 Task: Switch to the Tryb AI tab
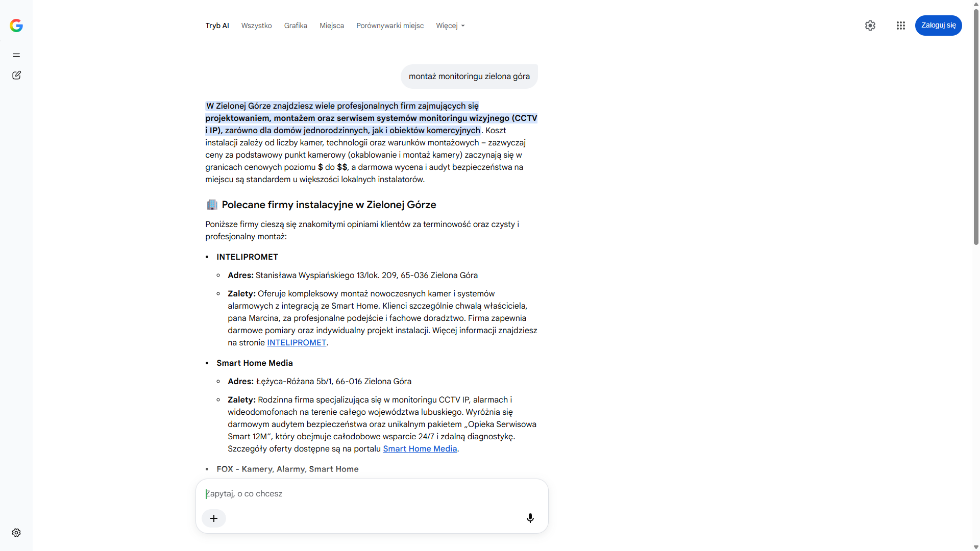(217, 26)
